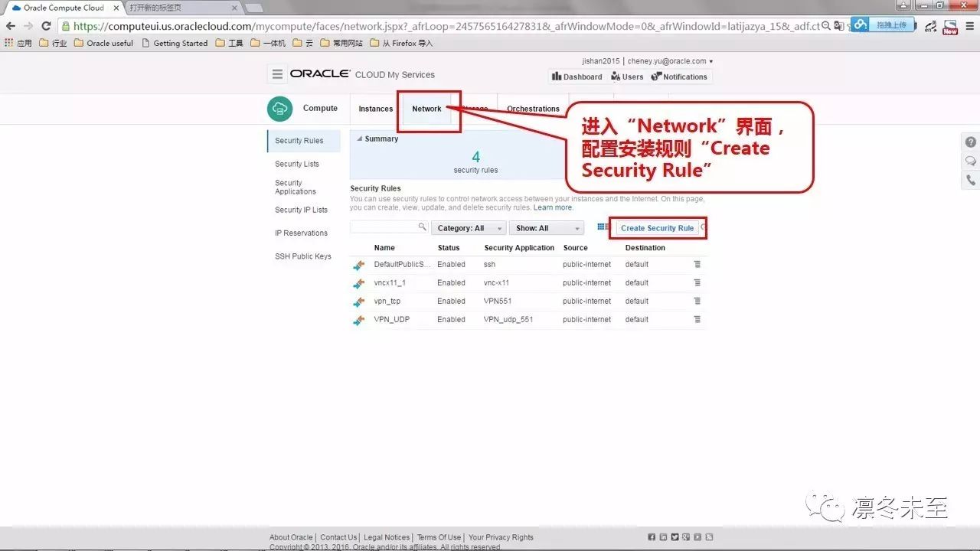The height and width of the screenshot is (551, 980).
Task: Open the phone contact side icon
Action: 971,181
